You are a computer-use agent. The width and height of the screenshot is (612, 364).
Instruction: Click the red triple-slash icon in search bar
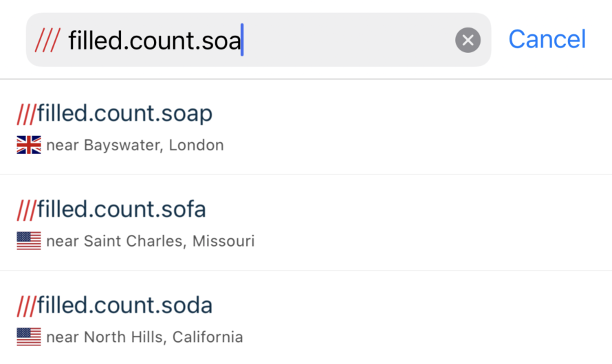coord(47,40)
